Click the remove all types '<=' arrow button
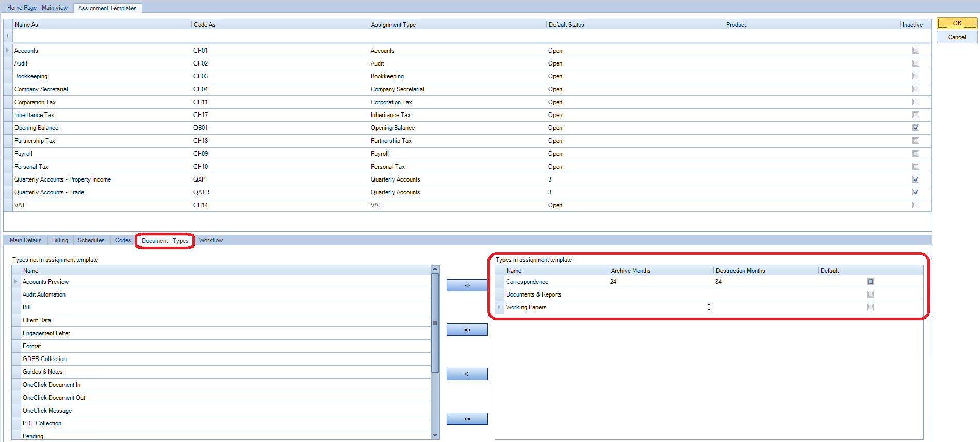 coord(467,419)
